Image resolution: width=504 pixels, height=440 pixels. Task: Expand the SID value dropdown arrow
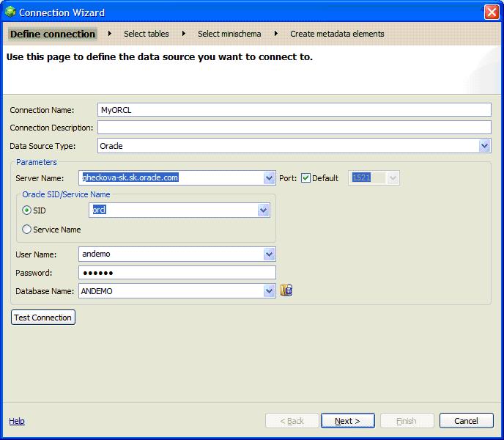[263, 210]
